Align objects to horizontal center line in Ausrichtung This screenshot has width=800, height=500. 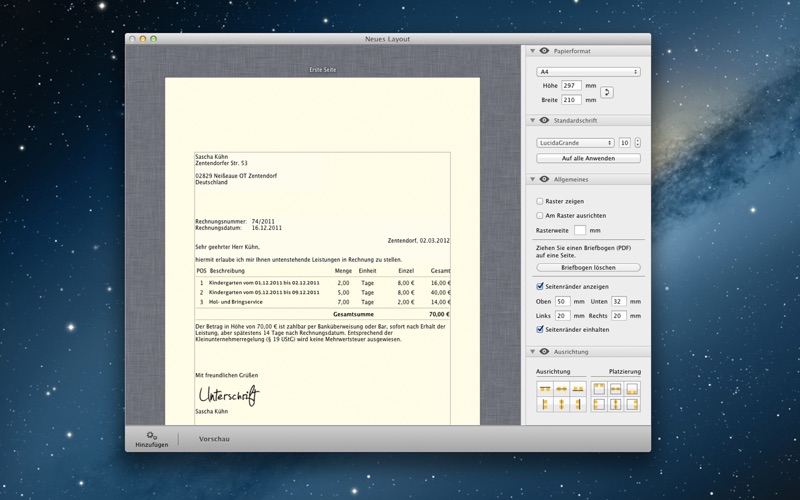(x=561, y=389)
